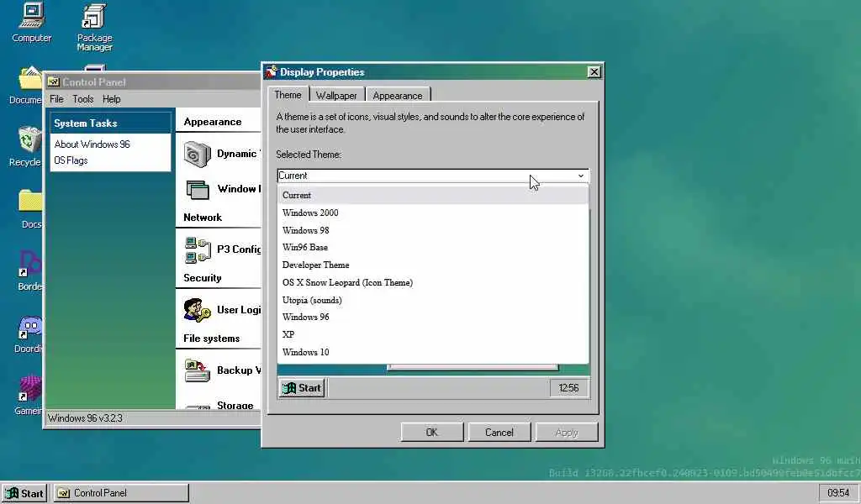Switch to the Wallpaper tab
861x504 pixels.
(x=336, y=96)
